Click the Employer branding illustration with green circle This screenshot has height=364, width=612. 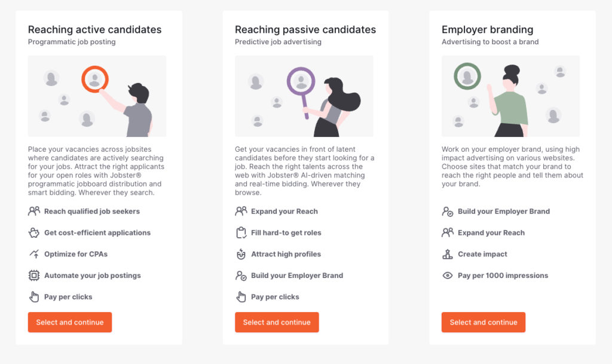(510, 96)
